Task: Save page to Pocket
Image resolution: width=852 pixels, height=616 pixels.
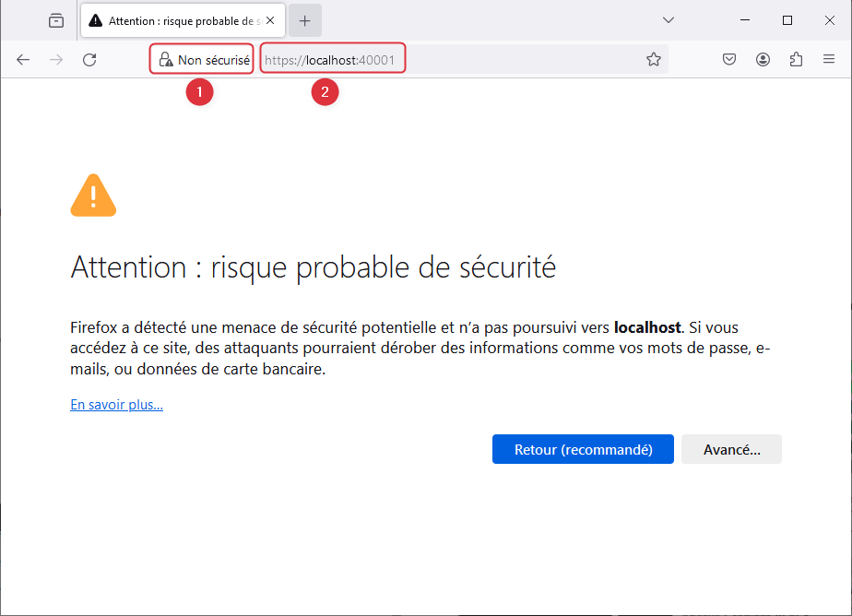Action: [x=729, y=59]
